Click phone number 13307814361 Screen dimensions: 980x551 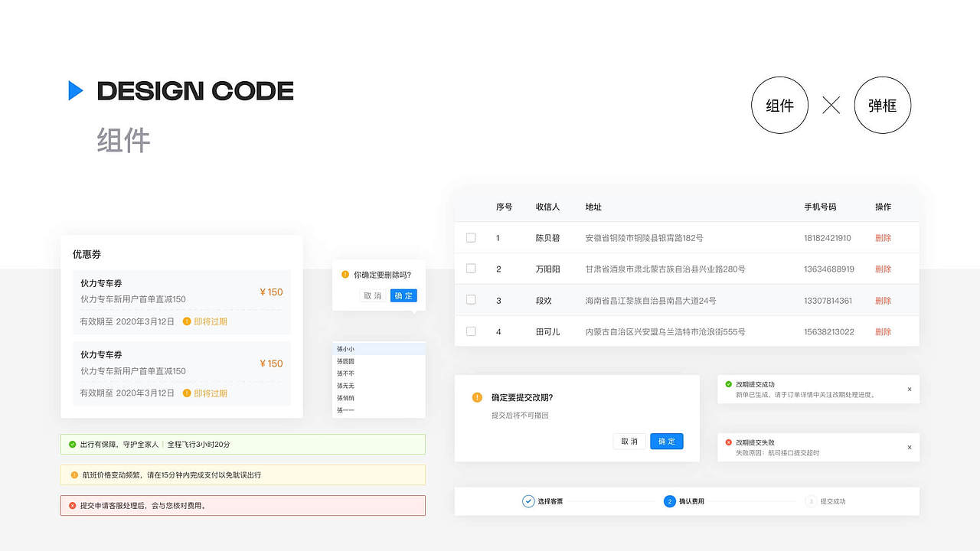pos(828,301)
